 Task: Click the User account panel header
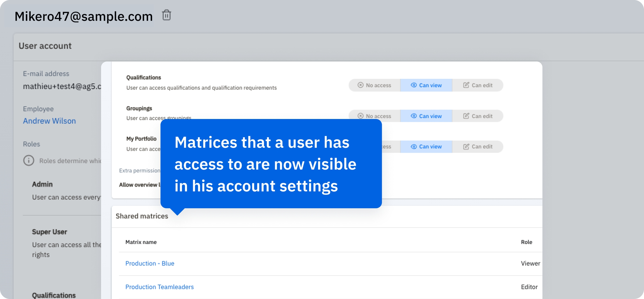pos(45,46)
